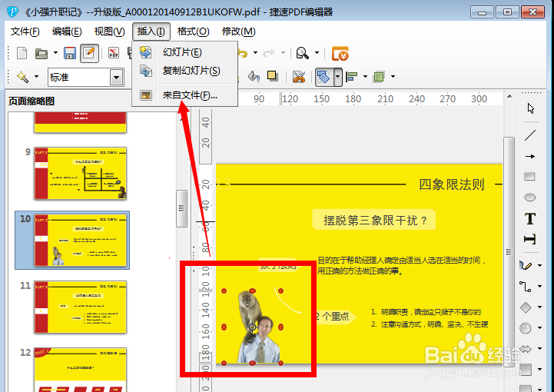
Task: Expand the curve tool dropdown arrow
Action: [x=540, y=265]
